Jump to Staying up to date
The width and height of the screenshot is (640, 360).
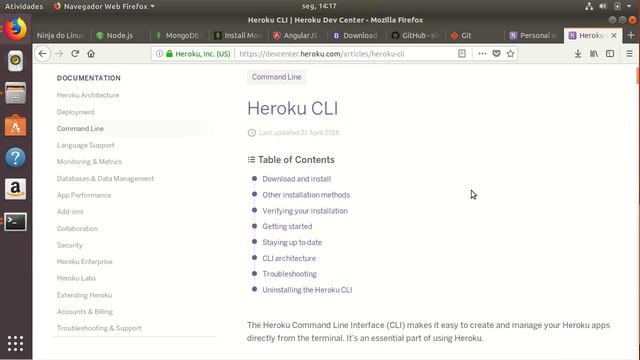tap(292, 242)
